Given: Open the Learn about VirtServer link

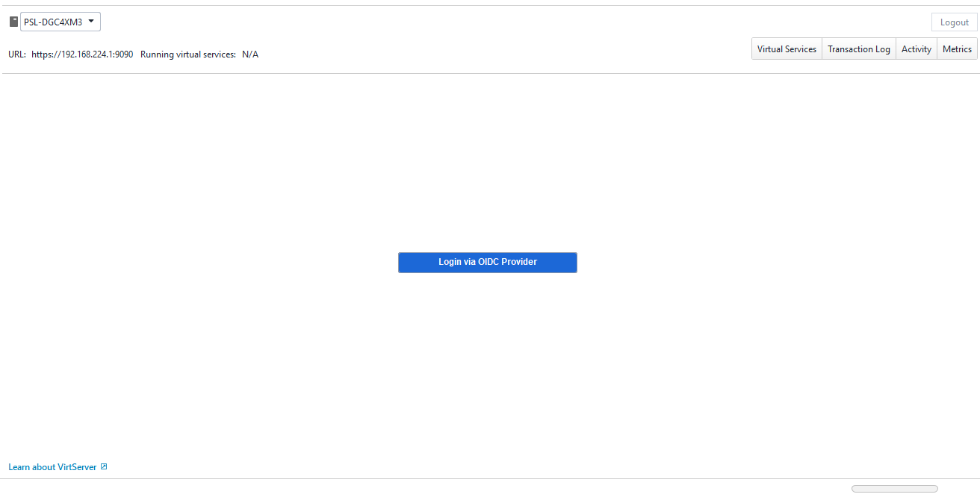Looking at the screenshot, I should click(x=52, y=466).
